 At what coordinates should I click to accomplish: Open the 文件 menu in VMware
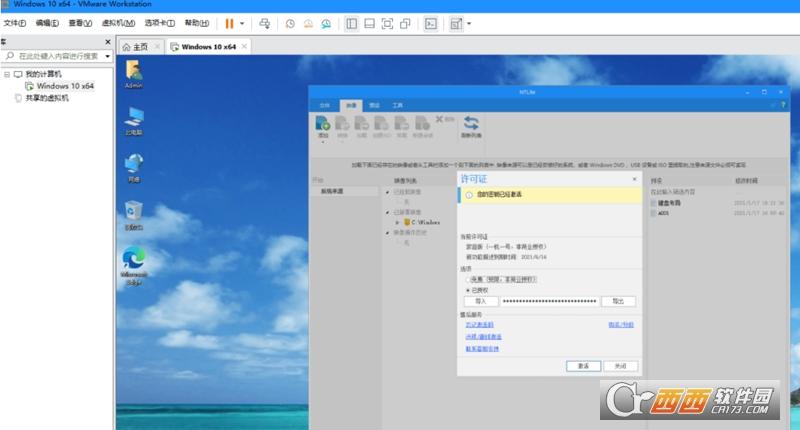(x=15, y=23)
